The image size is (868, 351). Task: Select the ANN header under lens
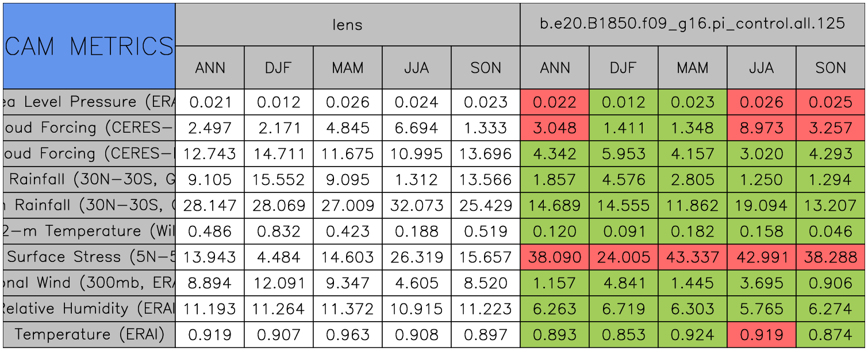[210, 68]
